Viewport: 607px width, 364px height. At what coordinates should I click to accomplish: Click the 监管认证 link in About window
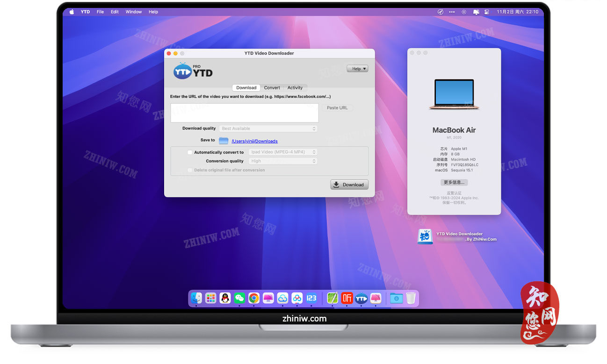[454, 193]
